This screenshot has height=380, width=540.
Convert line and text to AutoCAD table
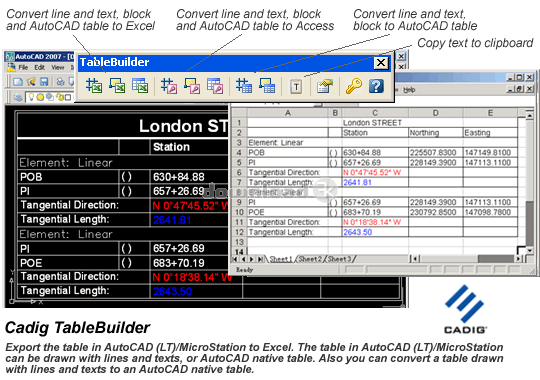[244, 86]
